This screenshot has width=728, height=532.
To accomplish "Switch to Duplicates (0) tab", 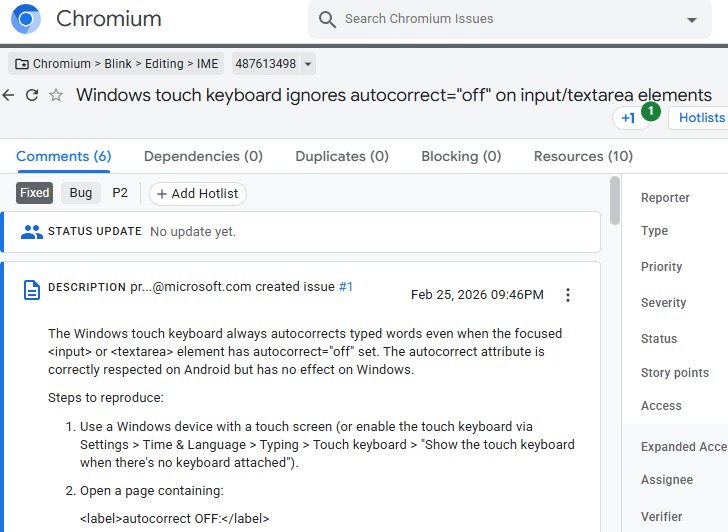I will tap(342, 156).
